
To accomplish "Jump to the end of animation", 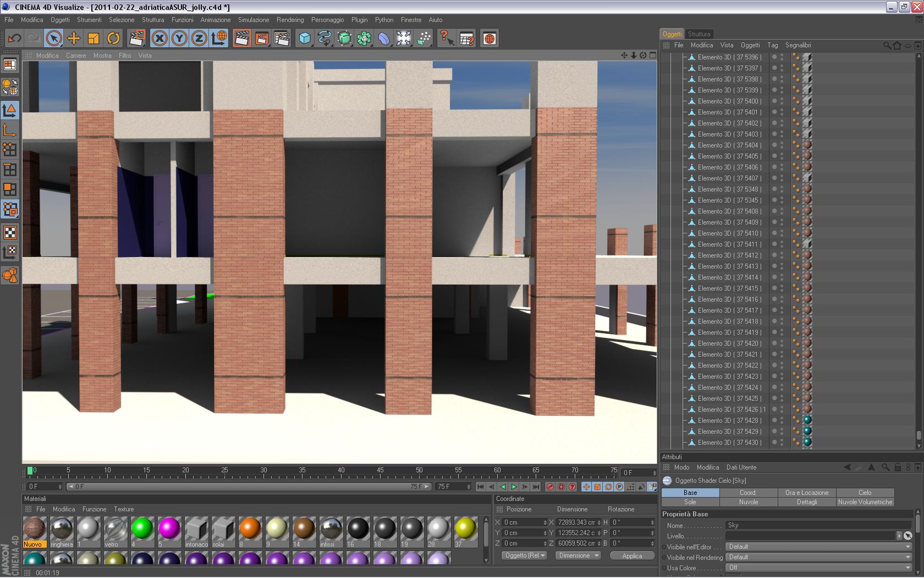I will point(536,487).
